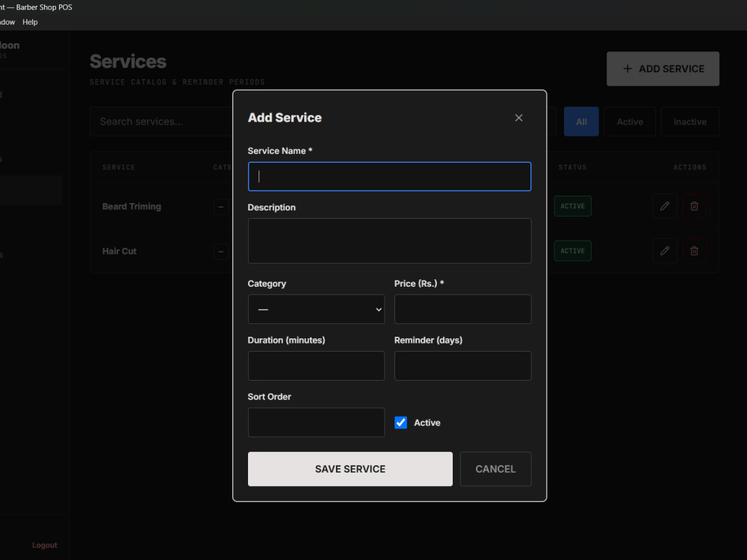Click the SERVICE column header
The image size is (747, 560).
click(119, 167)
